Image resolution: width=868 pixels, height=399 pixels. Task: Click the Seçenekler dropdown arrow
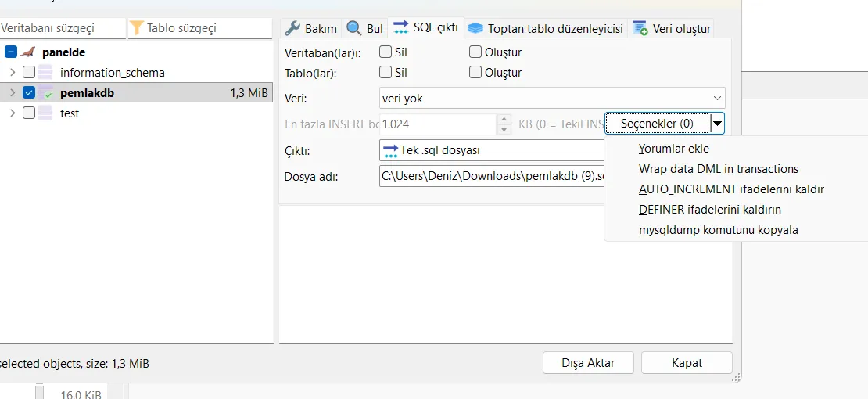point(718,124)
